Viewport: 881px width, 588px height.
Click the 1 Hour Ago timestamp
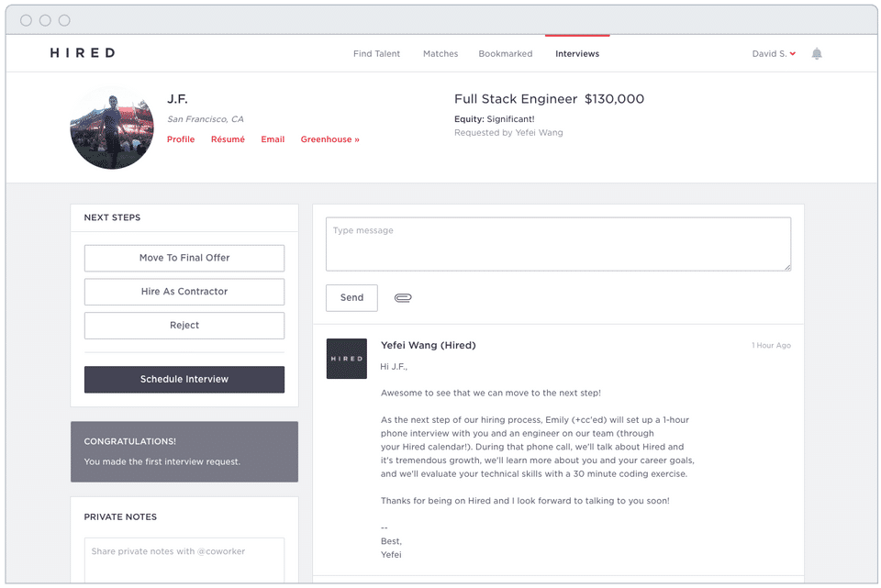tap(771, 346)
